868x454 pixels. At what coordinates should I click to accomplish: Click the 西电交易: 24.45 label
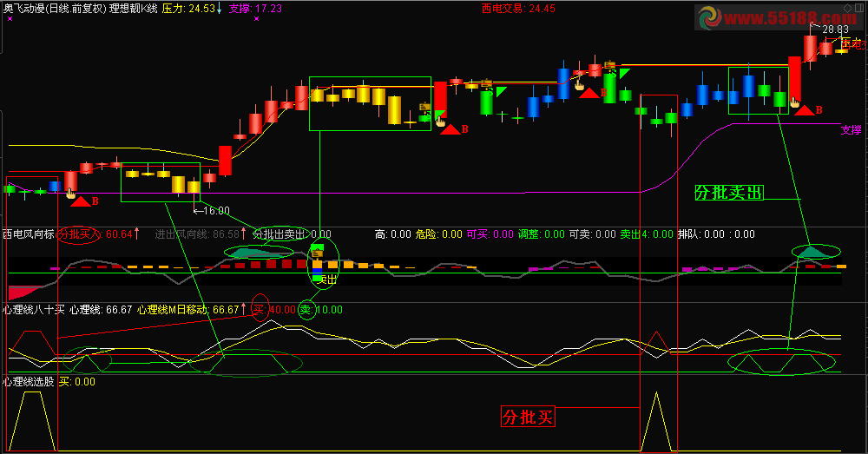518,9
